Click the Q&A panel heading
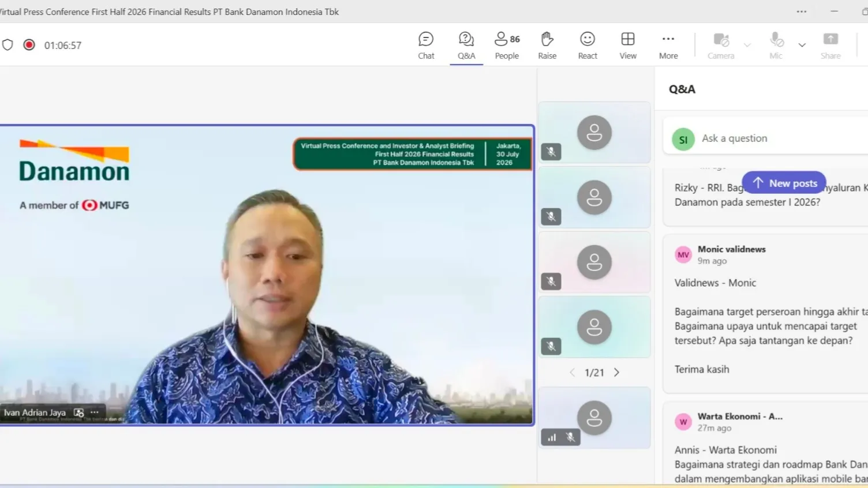The width and height of the screenshot is (868, 488). [682, 89]
